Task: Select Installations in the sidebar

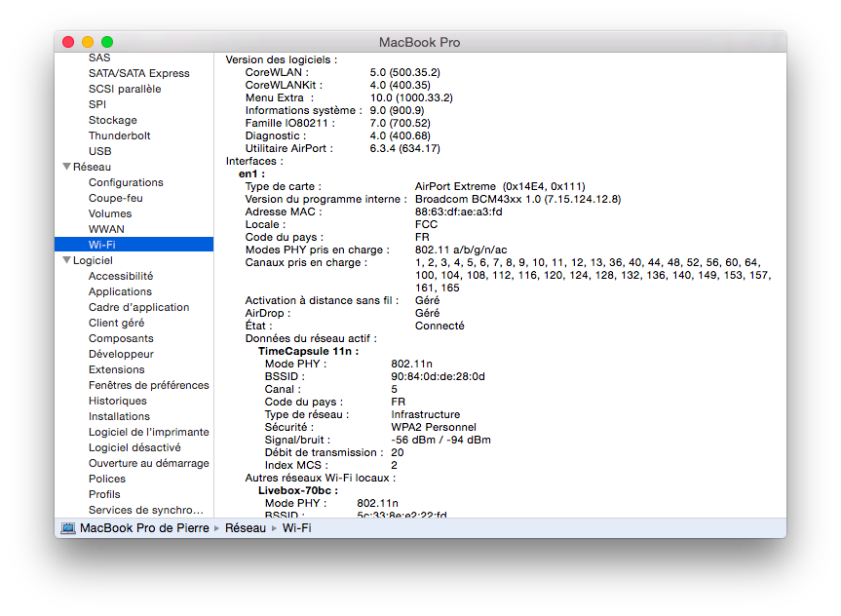Action: coord(119,416)
